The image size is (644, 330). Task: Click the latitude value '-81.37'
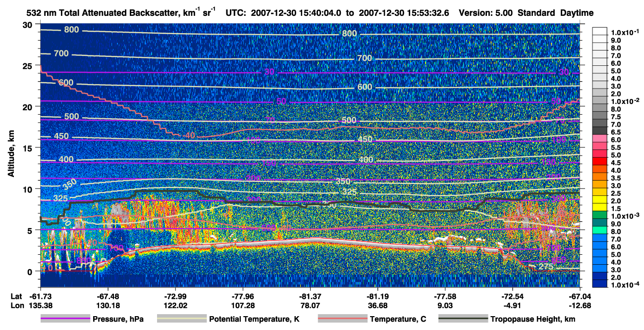pos(310,296)
